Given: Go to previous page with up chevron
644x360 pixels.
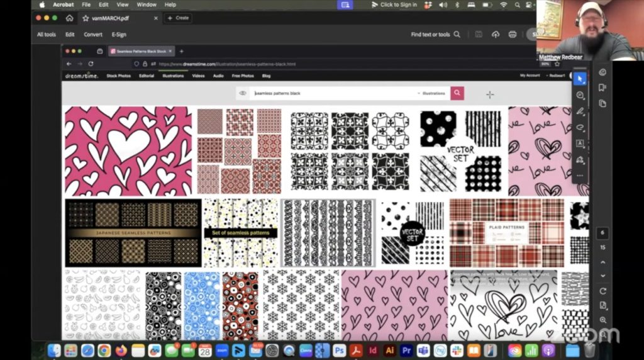Looking at the screenshot, I should [x=602, y=262].
